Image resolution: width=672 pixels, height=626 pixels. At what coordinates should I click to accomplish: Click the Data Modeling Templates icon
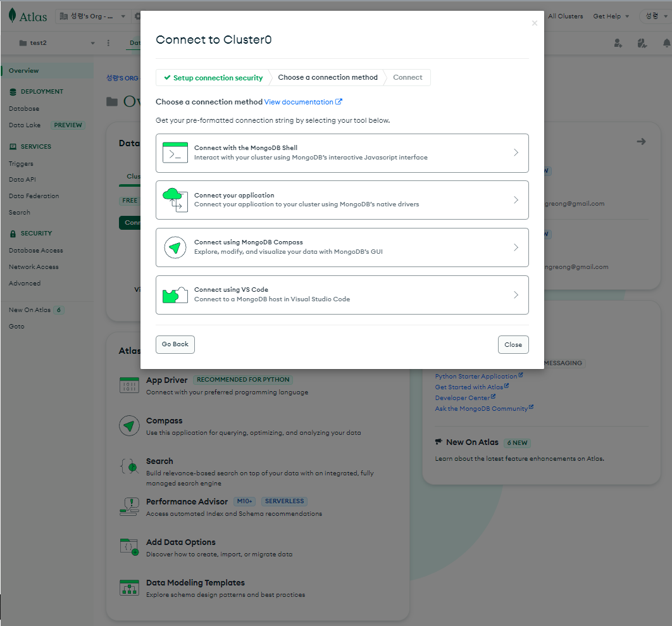129,587
